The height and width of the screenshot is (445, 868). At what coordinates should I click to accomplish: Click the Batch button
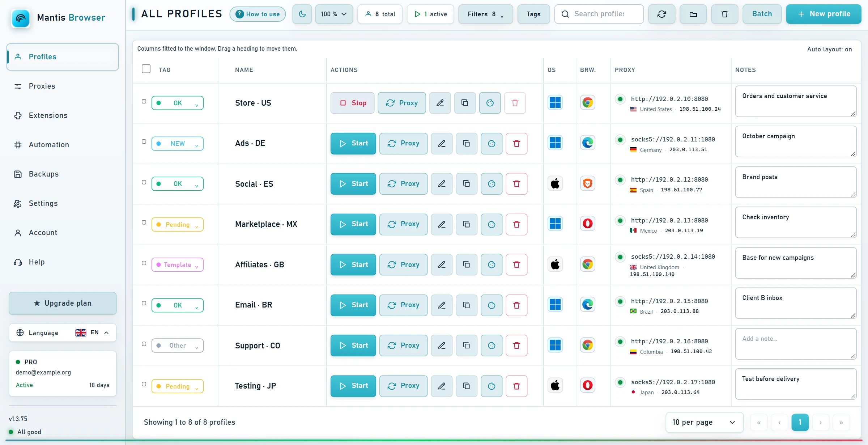762,14
